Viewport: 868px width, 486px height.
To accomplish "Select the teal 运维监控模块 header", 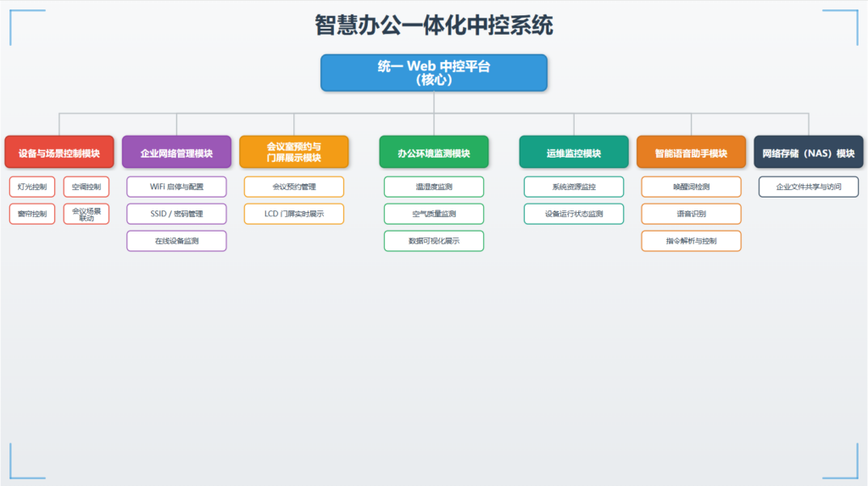I will (x=574, y=153).
